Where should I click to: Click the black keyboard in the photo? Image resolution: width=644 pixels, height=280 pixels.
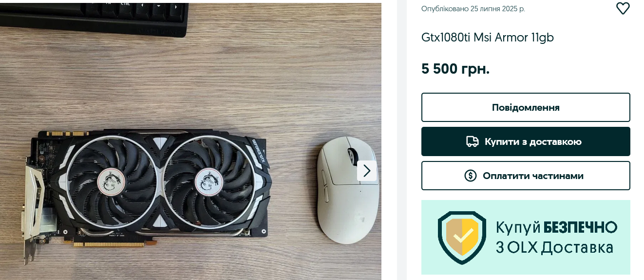93,18
